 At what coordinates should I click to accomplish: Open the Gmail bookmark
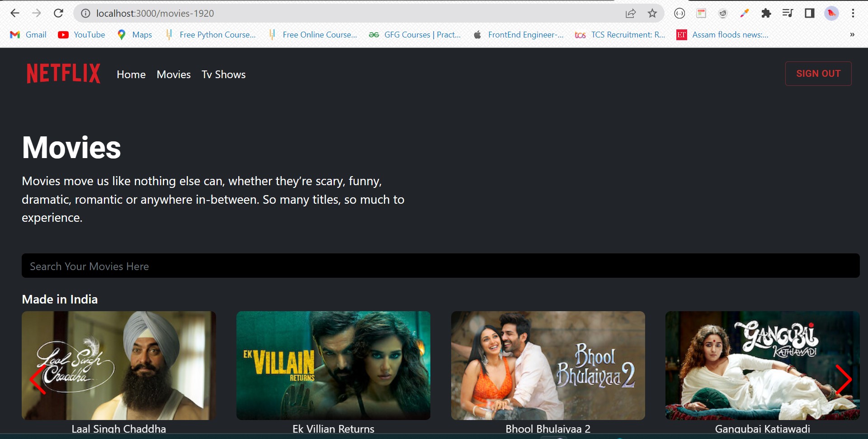(x=28, y=35)
